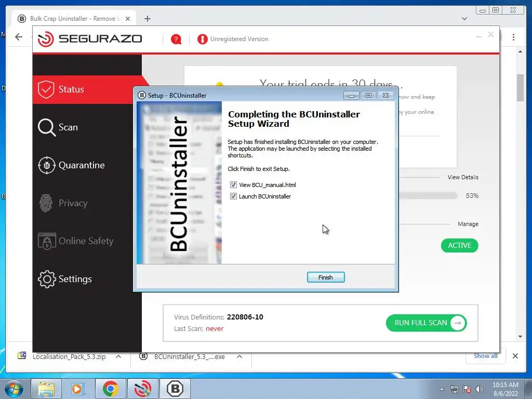
Task: Open Windows Explorer from taskbar
Action: pos(46,389)
